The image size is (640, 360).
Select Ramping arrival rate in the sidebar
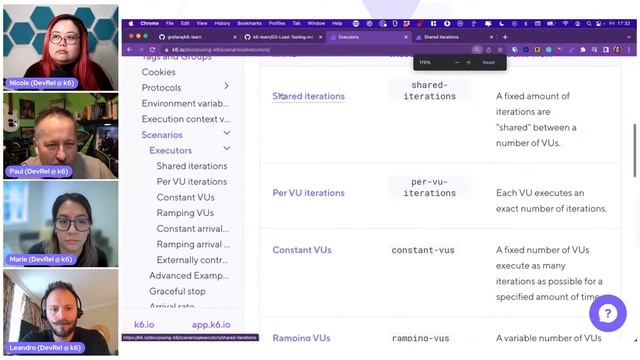pyautogui.click(x=193, y=244)
